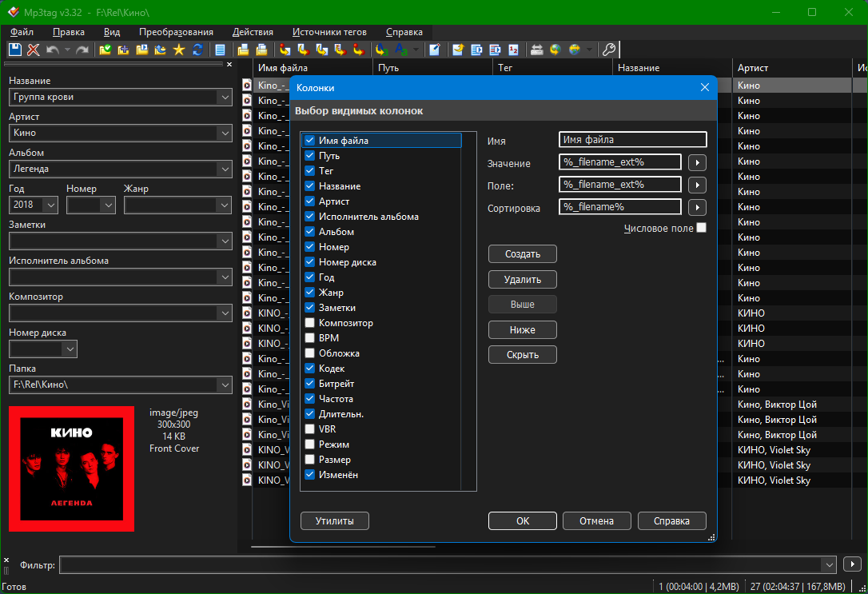This screenshot has height=594, width=868.
Task: Click the undo arrow toolbar icon
Action: [53, 50]
